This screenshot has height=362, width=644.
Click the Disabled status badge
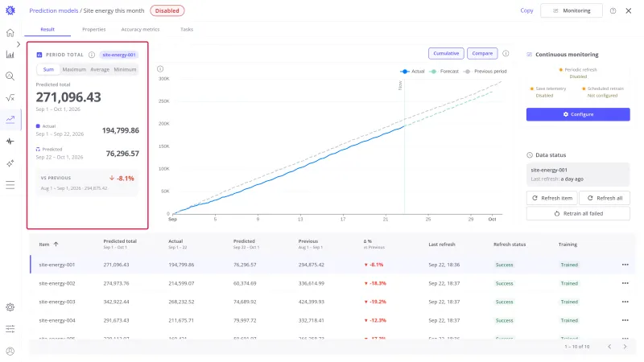tap(167, 10)
